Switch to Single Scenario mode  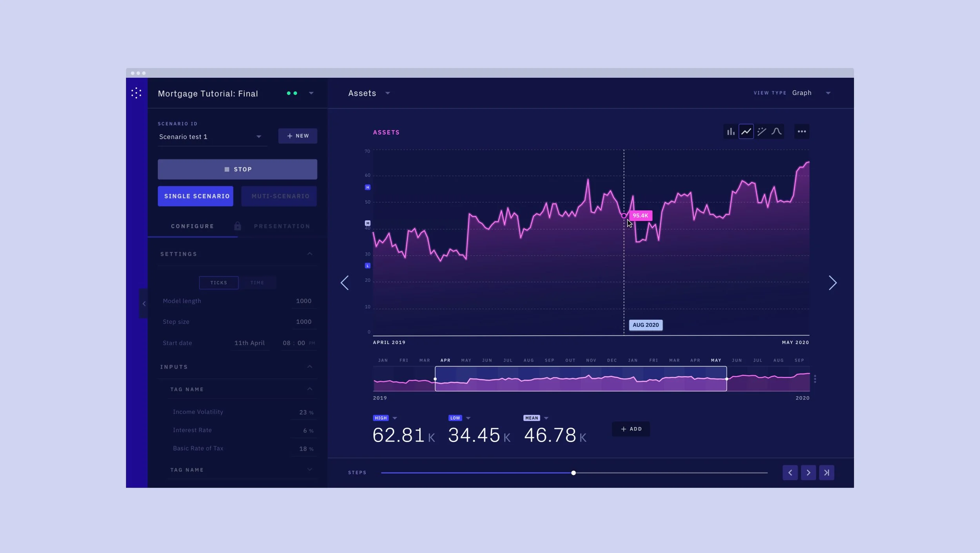196,196
